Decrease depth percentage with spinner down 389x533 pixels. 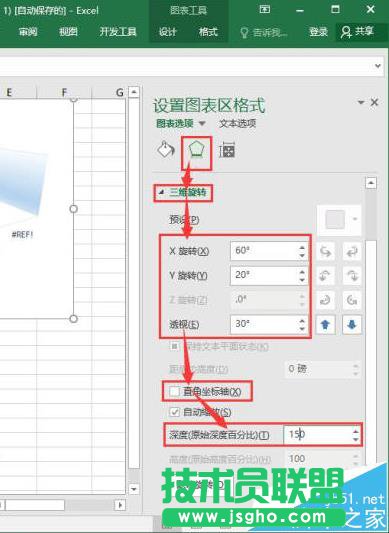[x=356, y=439]
